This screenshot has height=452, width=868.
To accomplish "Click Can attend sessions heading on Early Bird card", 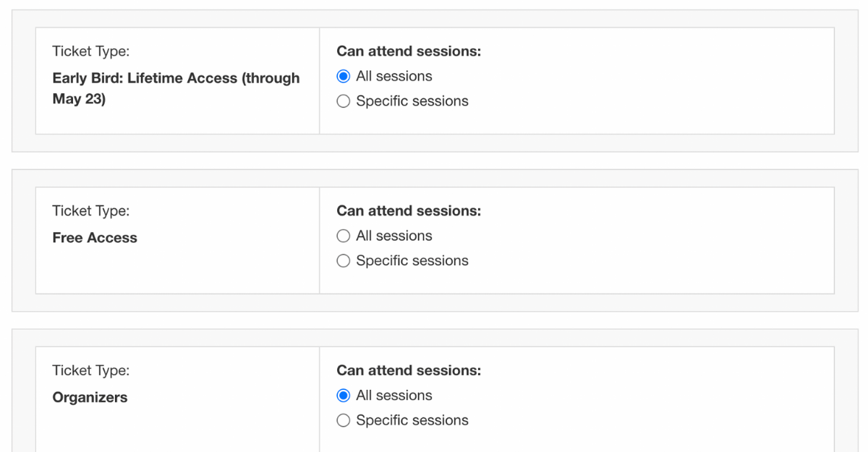I will [x=409, y=51].
